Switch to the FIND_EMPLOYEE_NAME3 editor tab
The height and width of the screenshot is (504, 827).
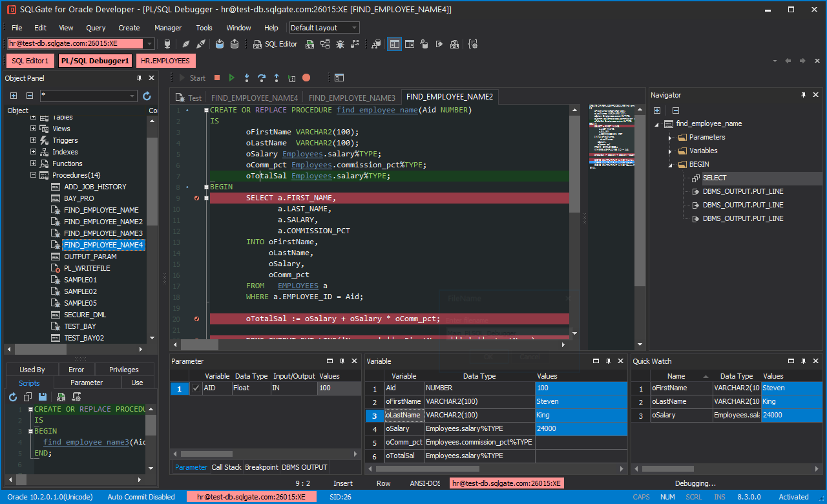click(352, 98)
